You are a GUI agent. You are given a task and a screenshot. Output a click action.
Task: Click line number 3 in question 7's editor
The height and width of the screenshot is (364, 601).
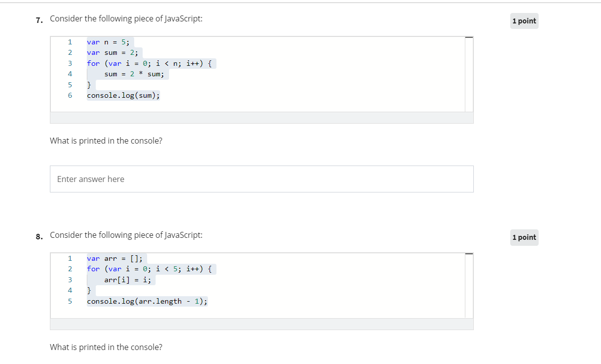(x=70, y=63)
